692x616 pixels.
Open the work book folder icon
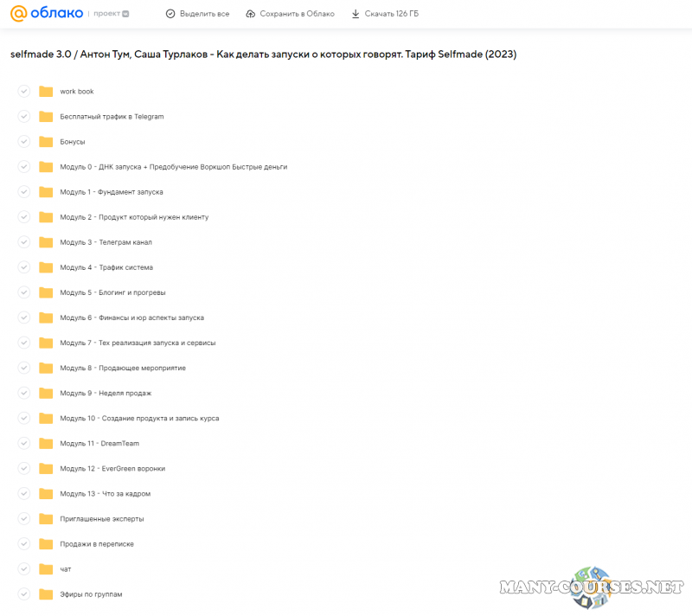pos(46,92)
